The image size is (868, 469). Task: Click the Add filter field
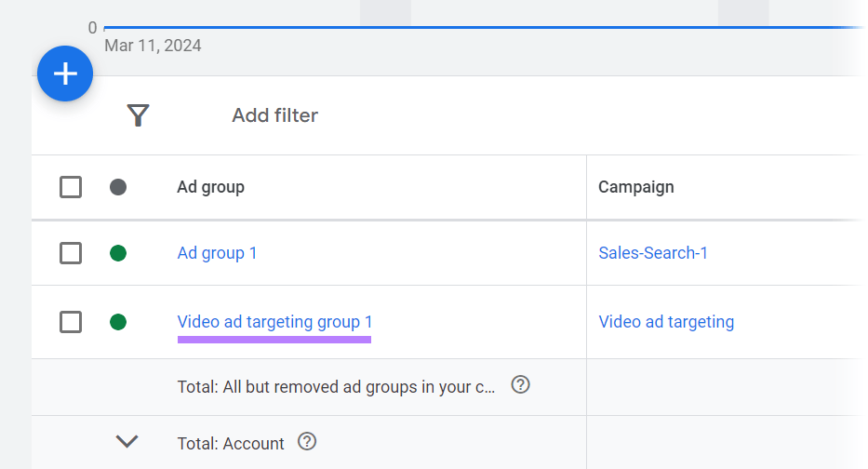(x=274, y=115)
